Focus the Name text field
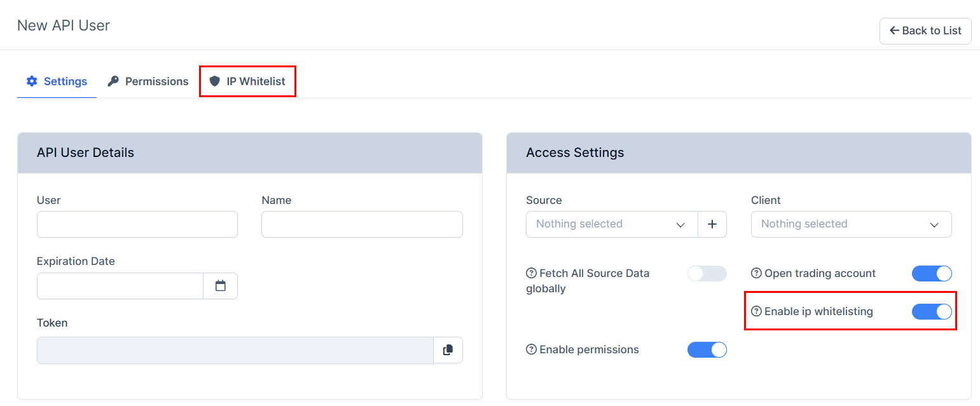This screenshot has width=980, height=406. click(362, 224)
